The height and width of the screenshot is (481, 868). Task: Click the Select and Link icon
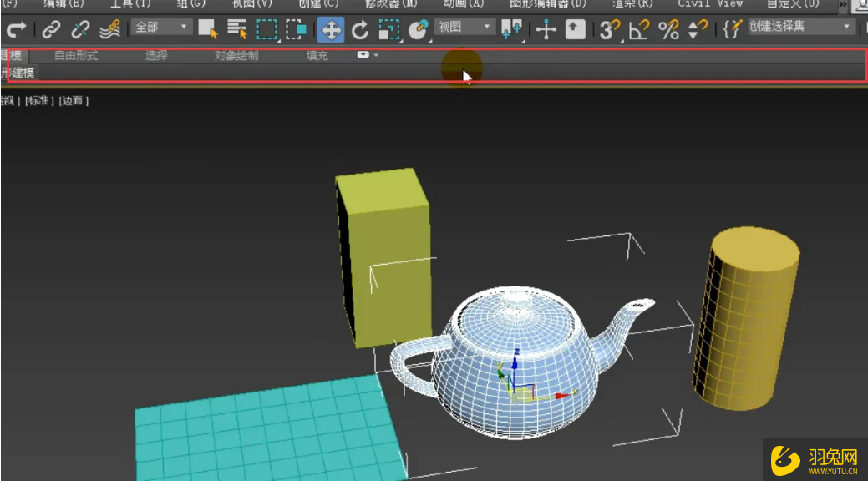(x=51, y=29)
